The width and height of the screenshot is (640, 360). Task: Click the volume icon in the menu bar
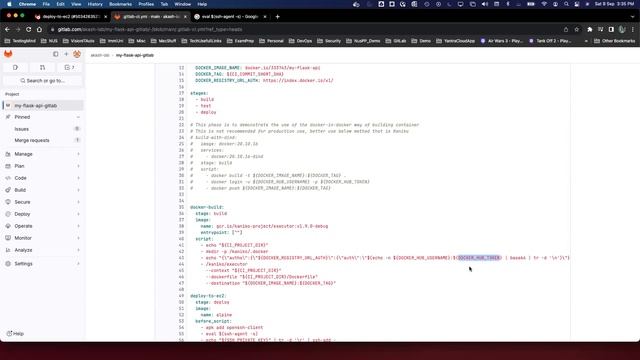coord(484,4)
